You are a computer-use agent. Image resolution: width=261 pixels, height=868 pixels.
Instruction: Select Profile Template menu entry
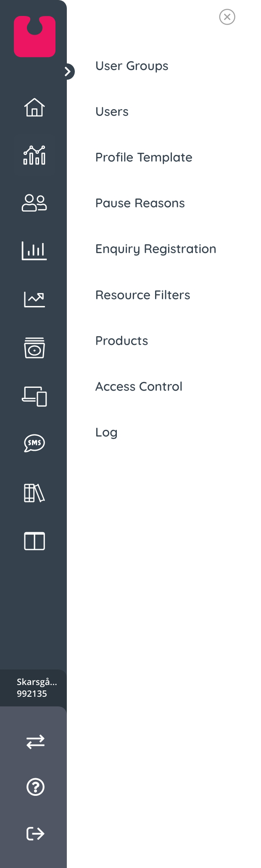click(144, 157)
